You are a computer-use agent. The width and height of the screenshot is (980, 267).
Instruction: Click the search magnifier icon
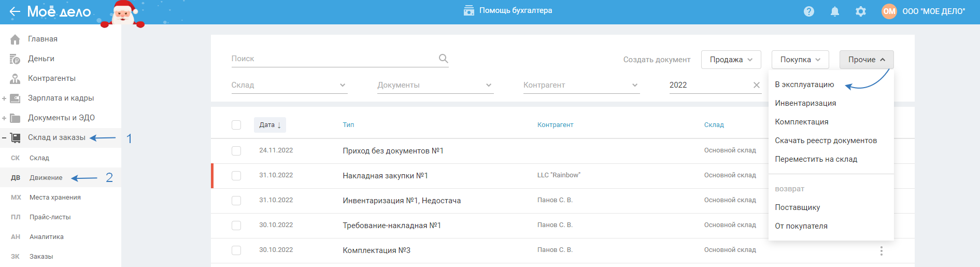point(443,59)
